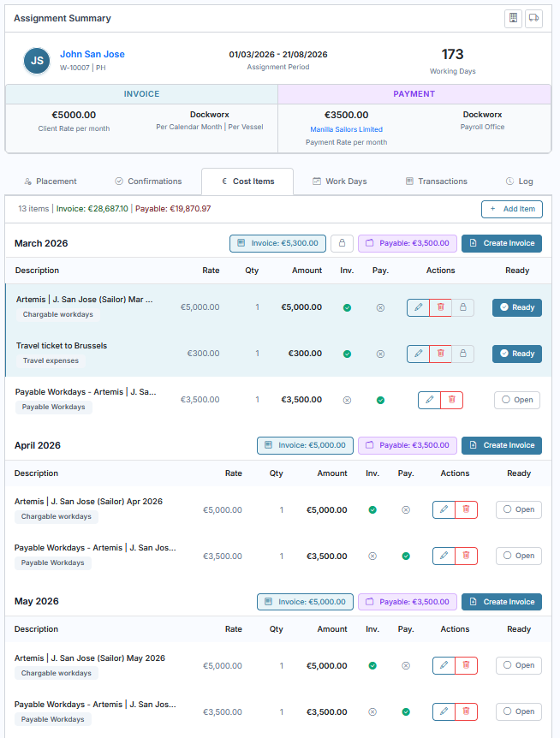Delete the Artemis Mar chargeable workdays item
Viewport: 560px width, 738px height.
(x=440, y=307)
